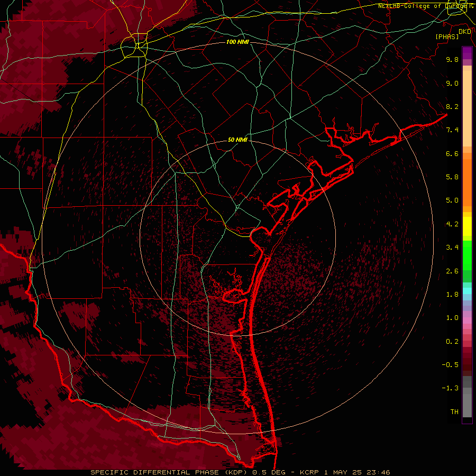Image resolution: width=476 pixels, height=476 pixels.
Task: Click the 50 NMI range ring label
Action: tap(237, 140)
